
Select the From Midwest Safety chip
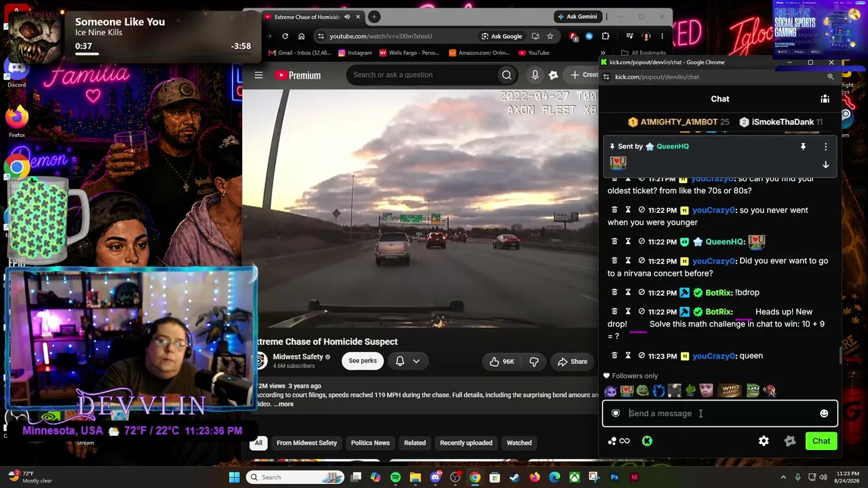(x=307, y=443)
